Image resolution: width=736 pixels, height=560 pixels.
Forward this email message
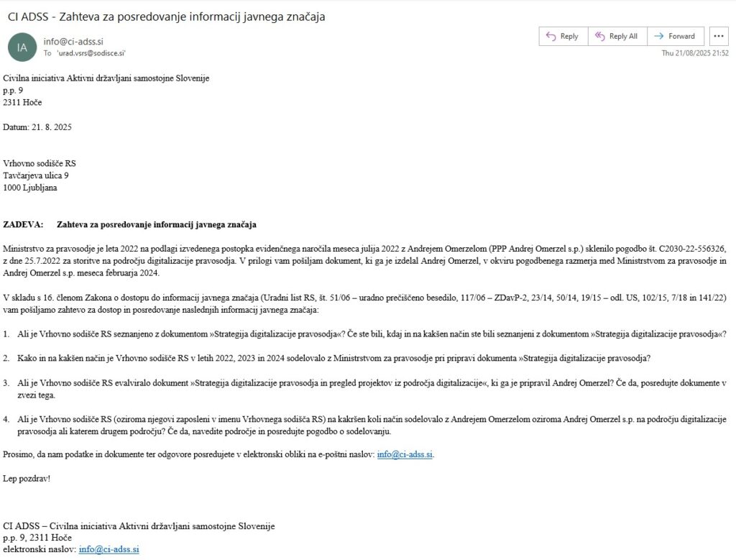pyautogui.click(x=675, y=36)
